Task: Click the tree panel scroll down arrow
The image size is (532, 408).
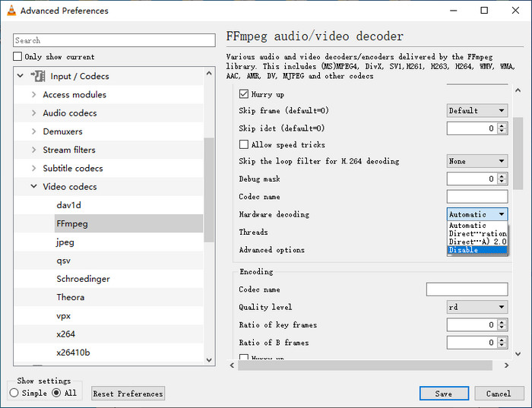Action: tap(209, 360)
